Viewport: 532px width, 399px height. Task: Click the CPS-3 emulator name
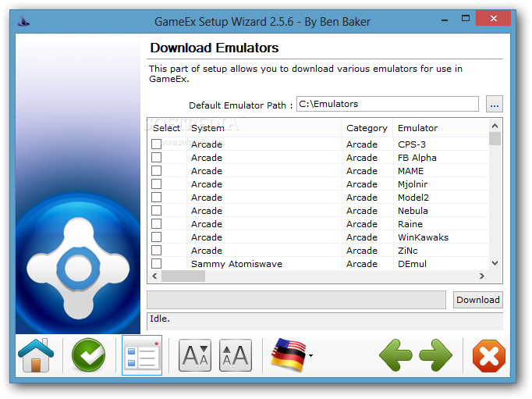point(412,144)
